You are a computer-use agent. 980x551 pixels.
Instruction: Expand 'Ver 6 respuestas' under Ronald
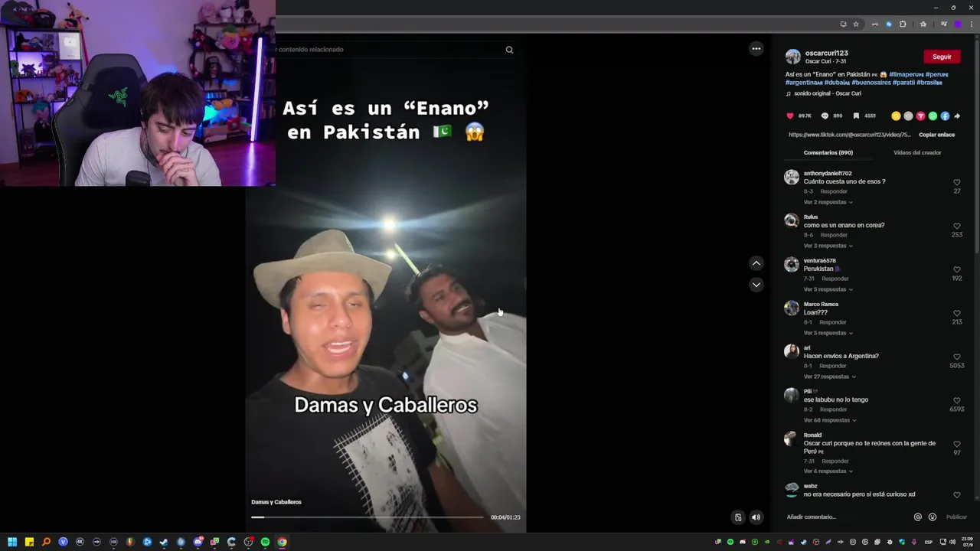tap(828, 471)
